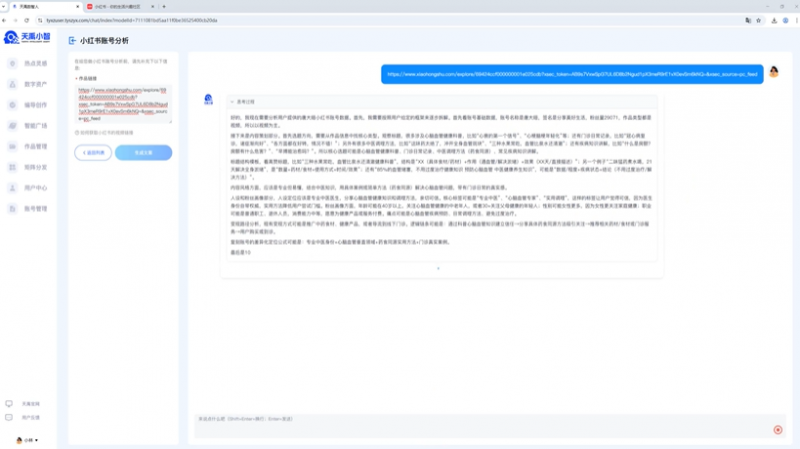Switch to the 小红书 browser tab
Screen dimensions: 800x449
tap(122, 6)
